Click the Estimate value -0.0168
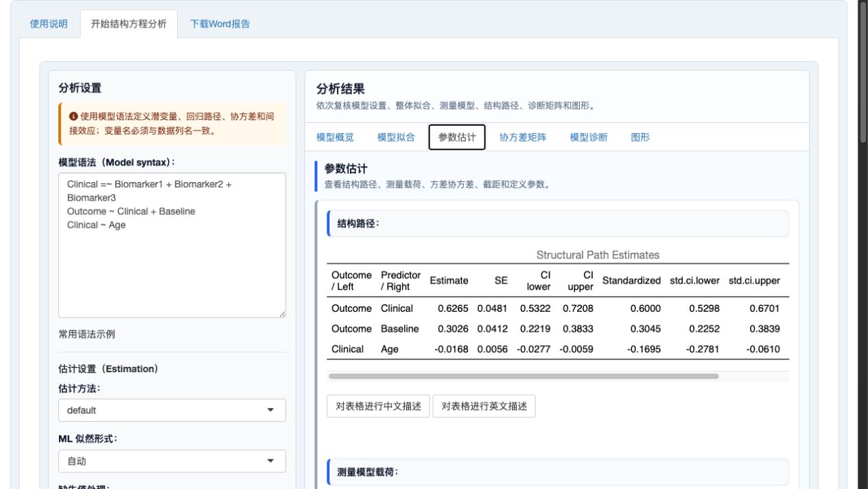 coord(451,350)
